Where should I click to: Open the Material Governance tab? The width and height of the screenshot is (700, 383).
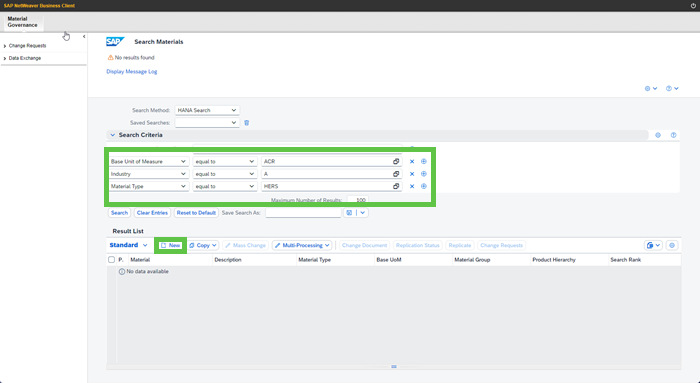[x=23, y=22]
